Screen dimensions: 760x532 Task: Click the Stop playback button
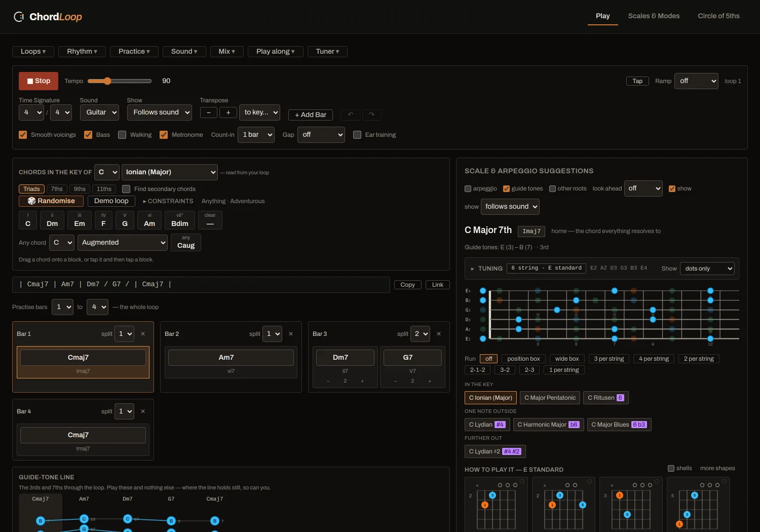click(39, 81)
